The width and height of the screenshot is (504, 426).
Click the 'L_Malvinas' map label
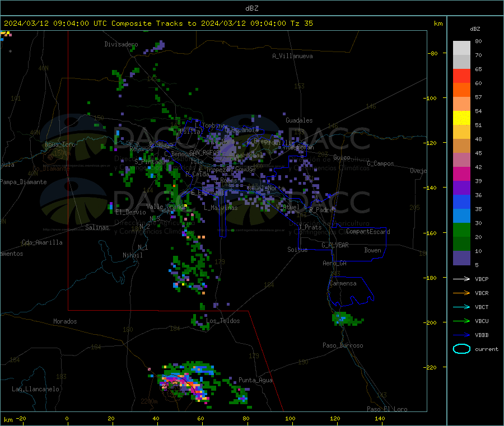pyautogui.click(x=221, y=208)
